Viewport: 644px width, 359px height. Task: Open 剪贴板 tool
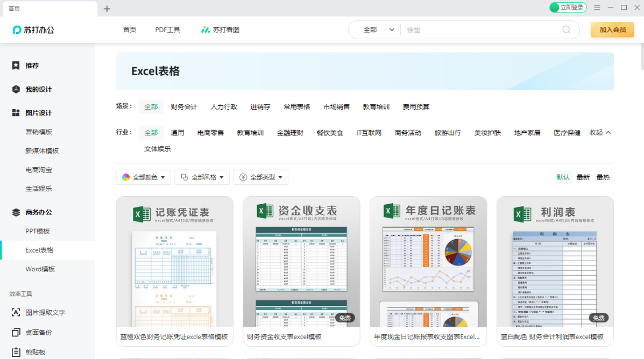(x=29, y=352)
